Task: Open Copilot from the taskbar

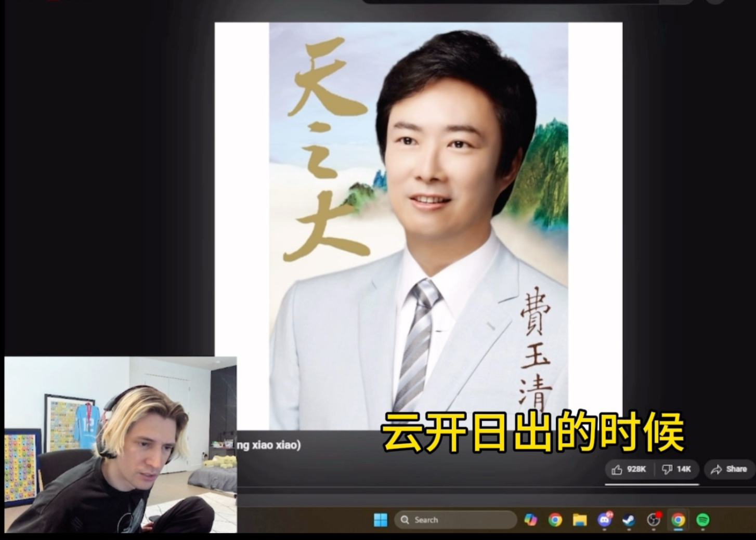Action: [x=530, y=520]
